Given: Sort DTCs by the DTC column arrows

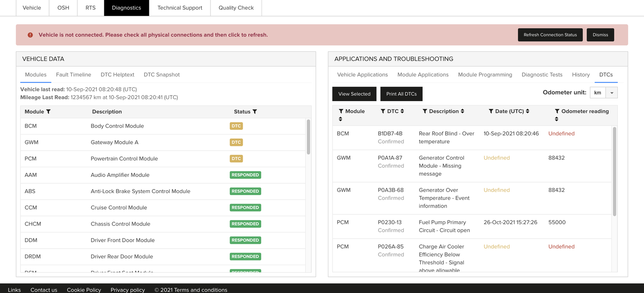Looking at the screenshot, I should pos(402,111).
